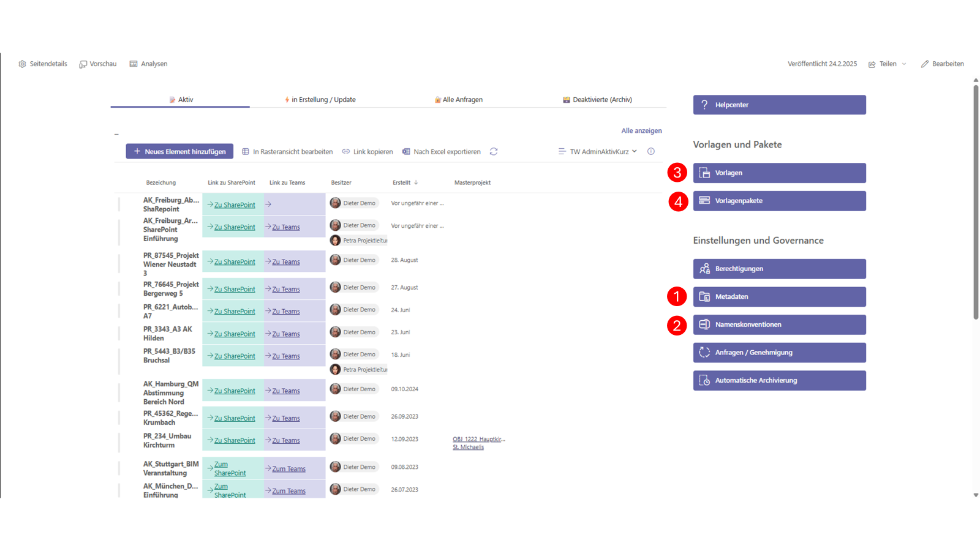
Task: Click the Alle anzeigen link
Action: click(x=641, y=131)
